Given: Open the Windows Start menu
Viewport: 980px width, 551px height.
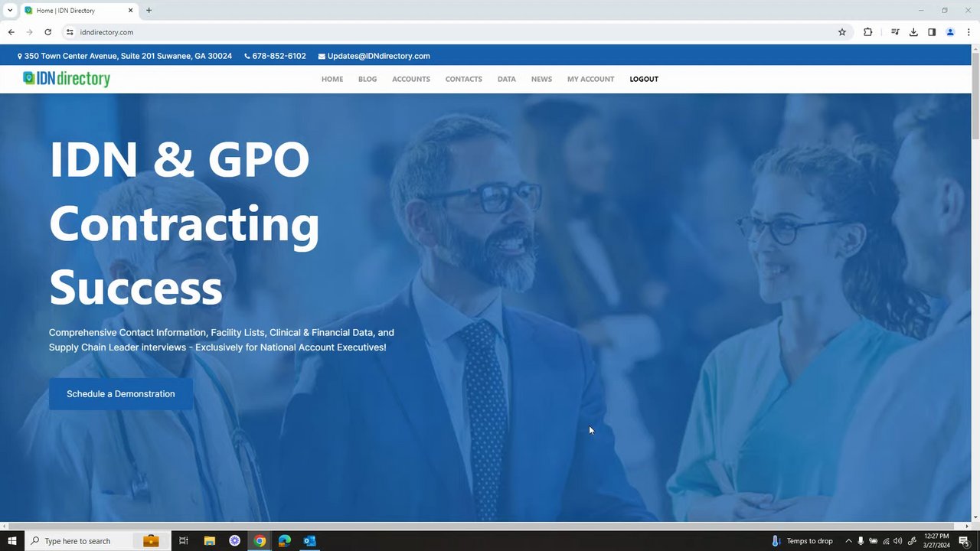Looking at the screenshot, I should [11, 541].
